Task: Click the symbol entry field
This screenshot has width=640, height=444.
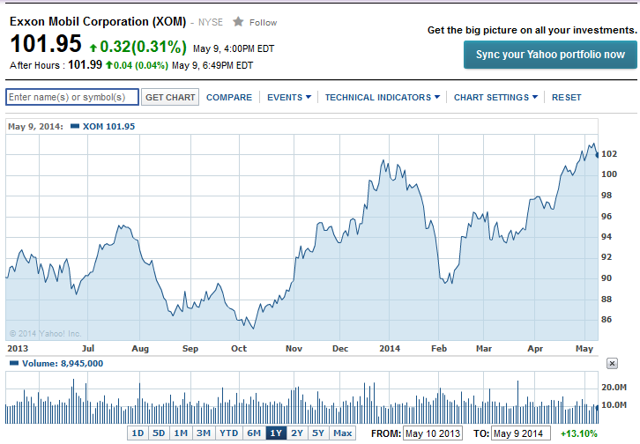Action: click(72, 97)
